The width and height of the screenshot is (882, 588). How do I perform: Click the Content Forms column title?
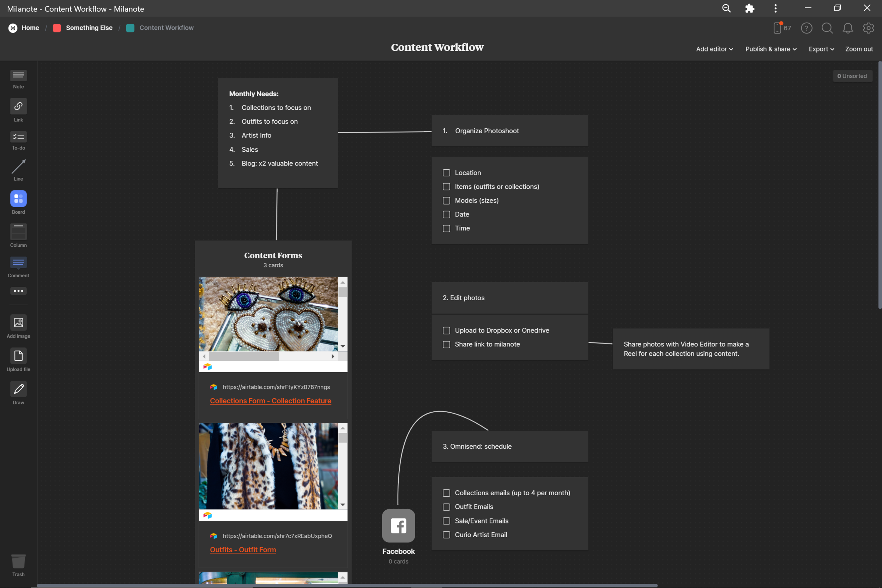coord(273,255)
